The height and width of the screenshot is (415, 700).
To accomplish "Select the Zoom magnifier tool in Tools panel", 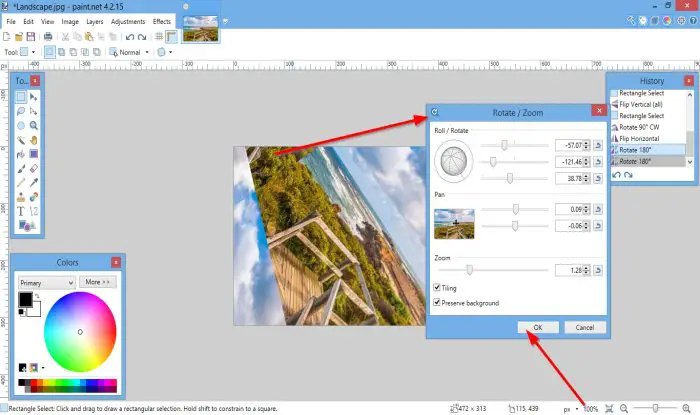I will [x=34, y=125].
